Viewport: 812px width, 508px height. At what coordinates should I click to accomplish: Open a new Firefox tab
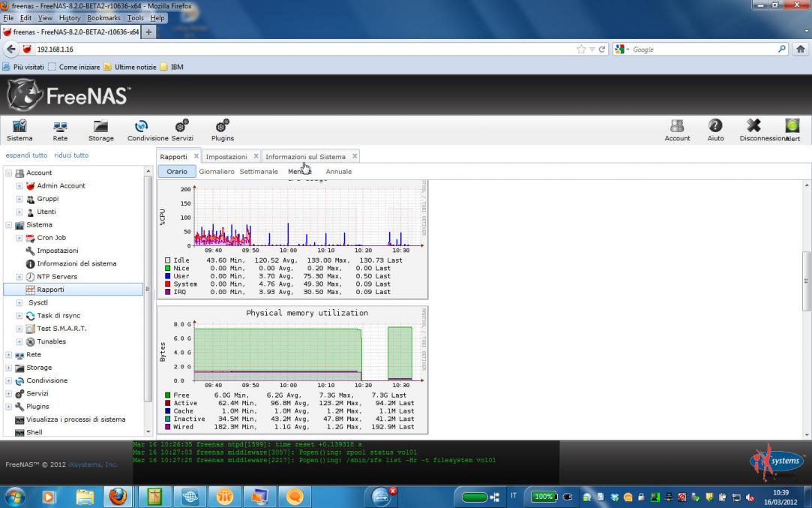tap(148, 32)
